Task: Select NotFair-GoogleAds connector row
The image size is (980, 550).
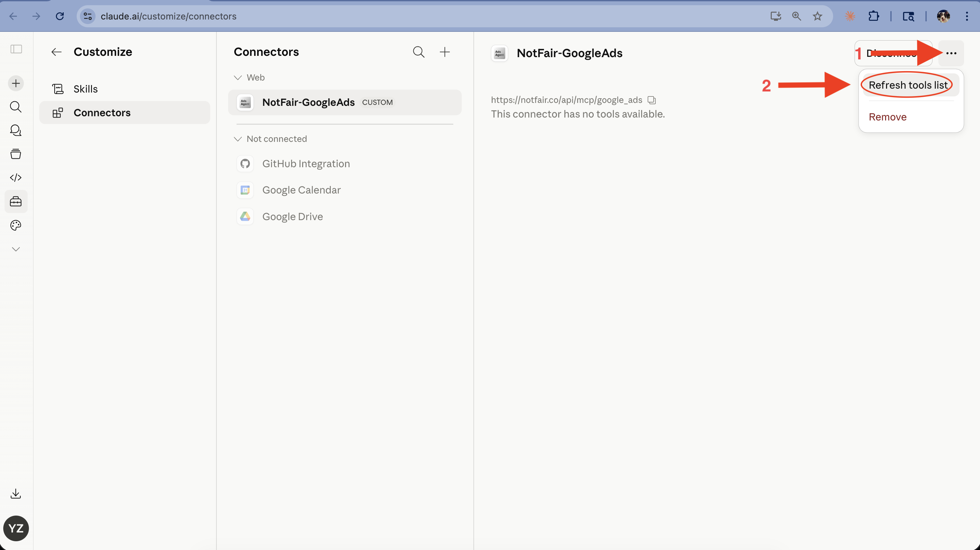Action: [x=345, y=102]
